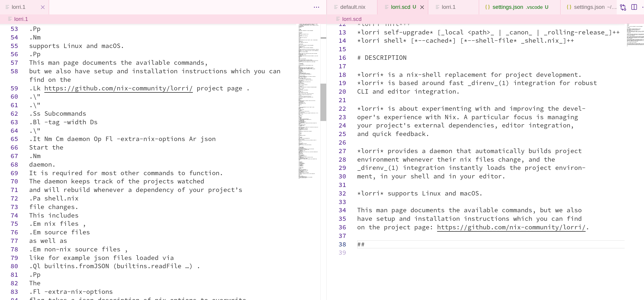Click the compare changes icon in right editor

tap(623, 7)
